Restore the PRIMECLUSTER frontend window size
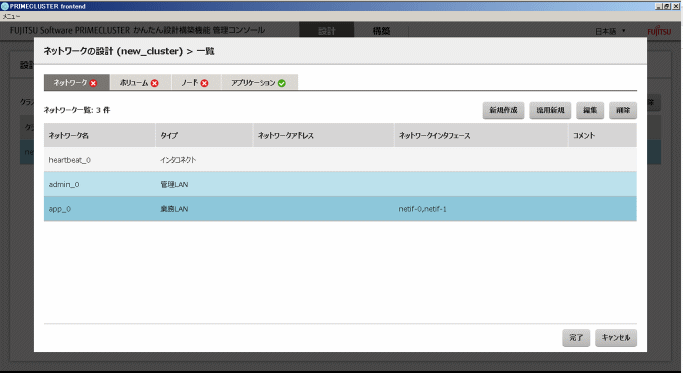 pos(666,6)
